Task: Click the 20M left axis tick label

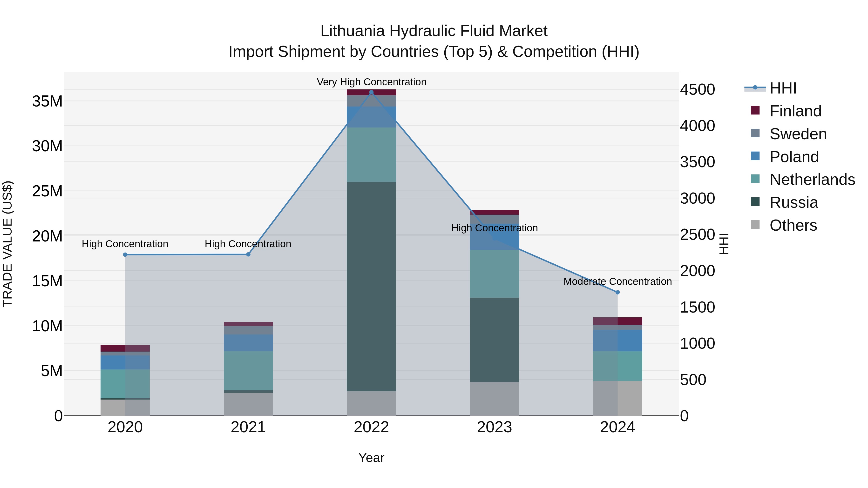Action: click(x=47, y=236)
